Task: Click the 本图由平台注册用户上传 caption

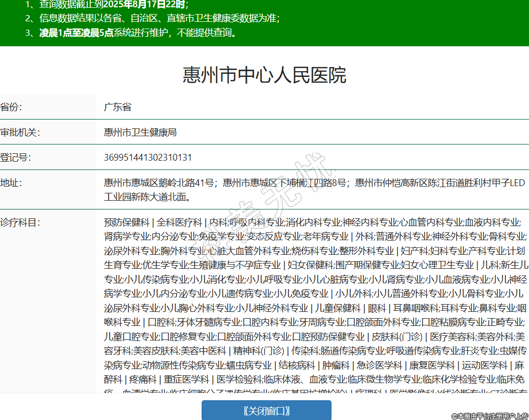Action: 489,416
